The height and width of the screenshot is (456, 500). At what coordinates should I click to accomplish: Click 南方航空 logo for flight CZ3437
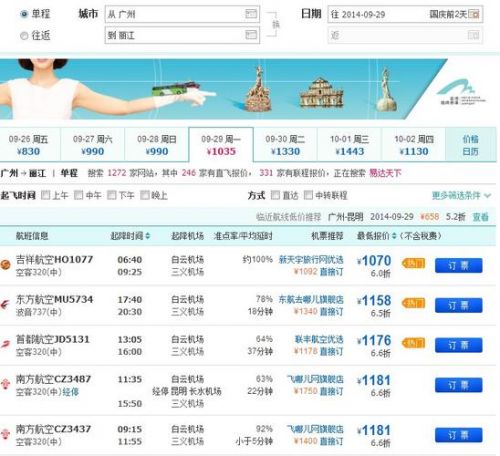5,434
